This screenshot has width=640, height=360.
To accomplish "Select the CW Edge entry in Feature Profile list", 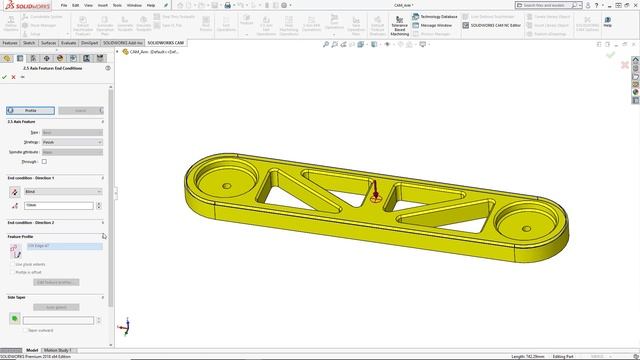I will (x=64, y=246).
